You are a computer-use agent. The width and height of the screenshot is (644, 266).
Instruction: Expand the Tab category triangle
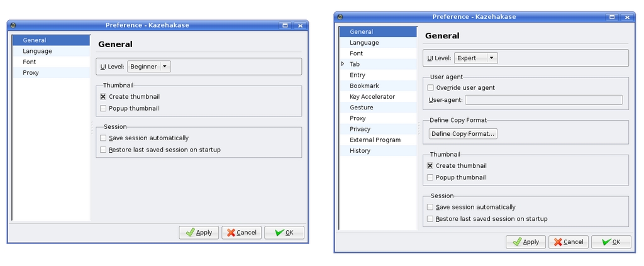343,64
